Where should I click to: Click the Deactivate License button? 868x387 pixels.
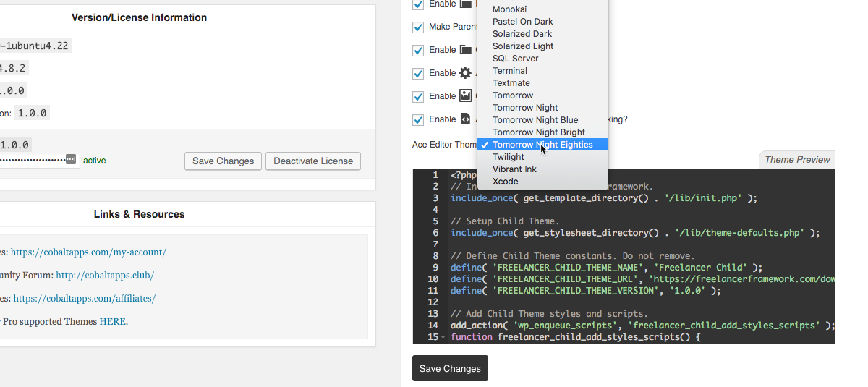tap(312, 161)
